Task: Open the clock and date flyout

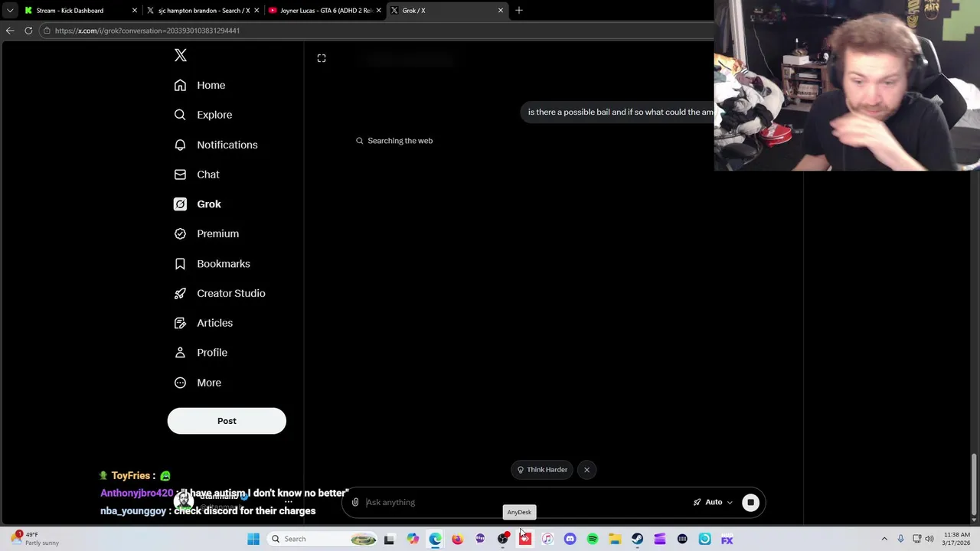Action: coord(957,539)
